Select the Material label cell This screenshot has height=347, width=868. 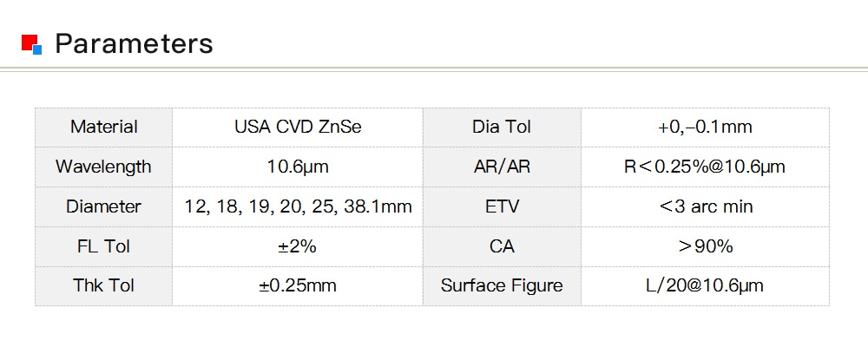103,128
